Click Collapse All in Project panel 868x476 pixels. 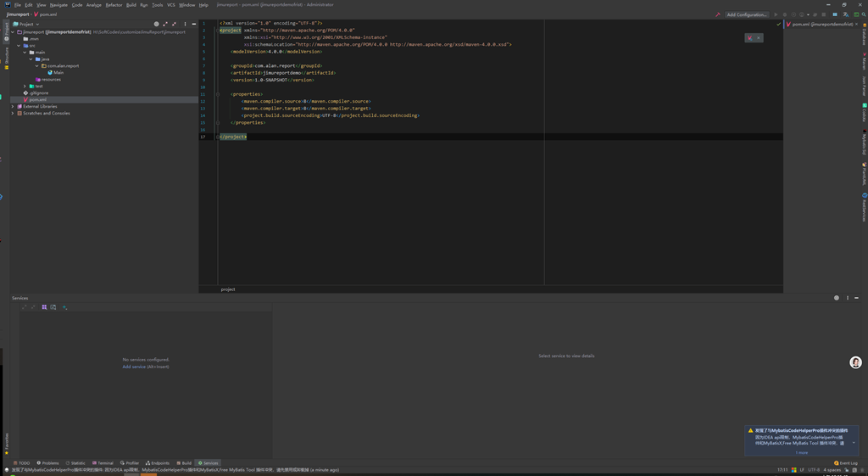coord(174,25)
